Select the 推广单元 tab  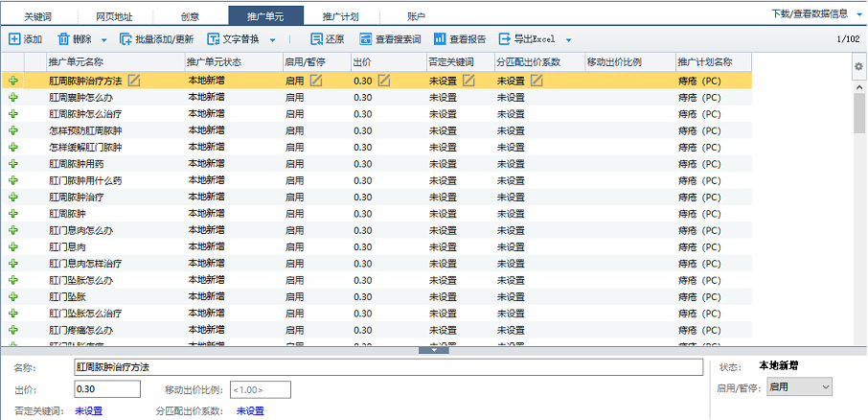point(265,16)
